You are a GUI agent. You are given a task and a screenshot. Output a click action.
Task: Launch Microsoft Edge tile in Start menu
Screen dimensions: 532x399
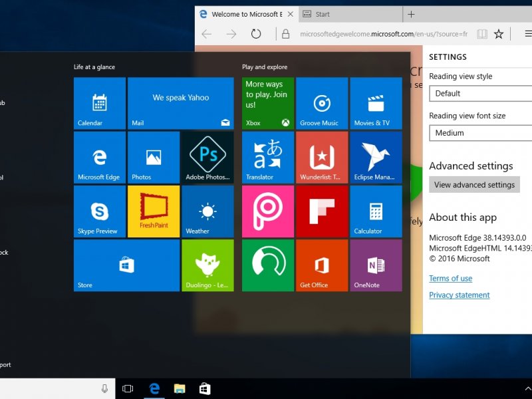(100, 158)
